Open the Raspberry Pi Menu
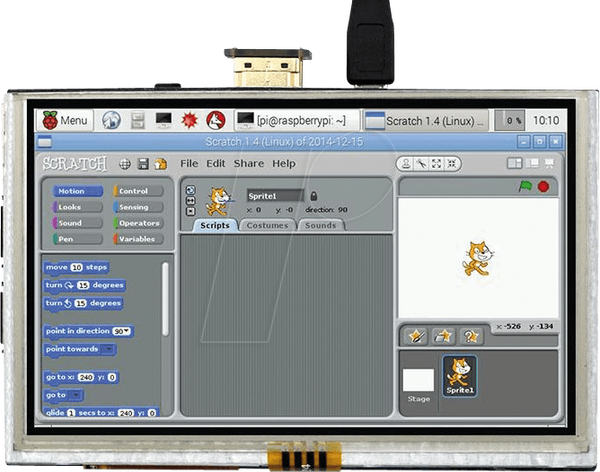This screenshot has width=600, height=472. point(65,120)
